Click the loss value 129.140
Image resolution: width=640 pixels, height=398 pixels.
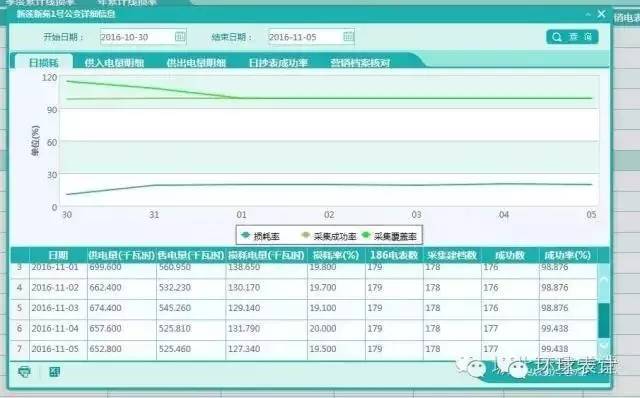tap(244, 308)
